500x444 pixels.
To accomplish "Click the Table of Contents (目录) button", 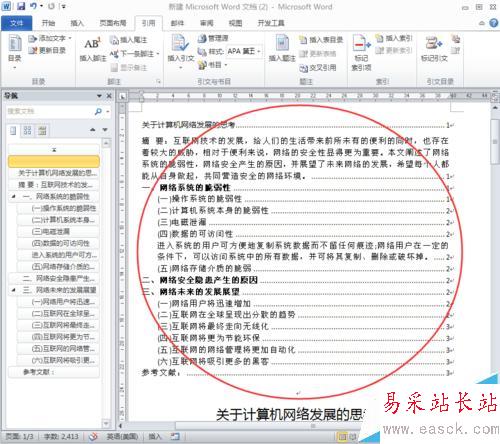I will tap(14, 52).
